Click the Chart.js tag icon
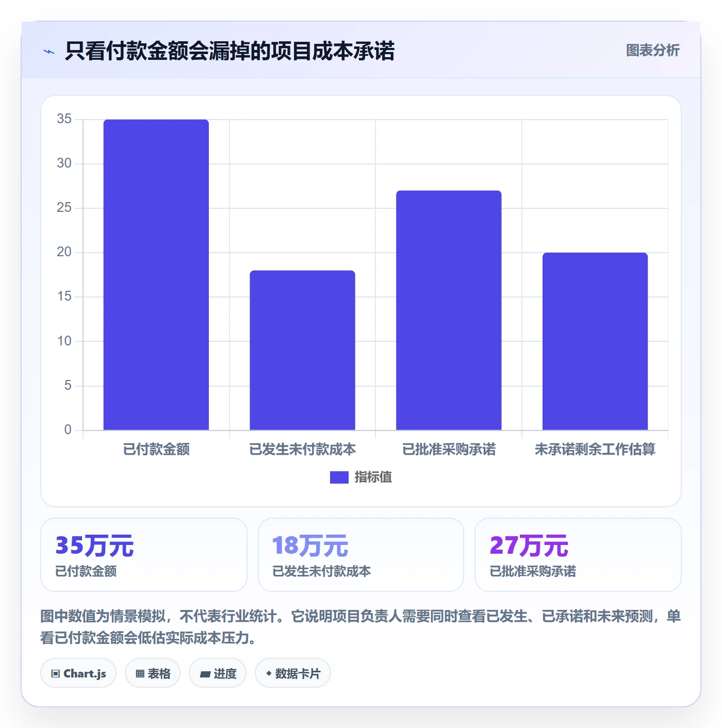Viewport: 722px width, 728px height. (x=56, y=673)
